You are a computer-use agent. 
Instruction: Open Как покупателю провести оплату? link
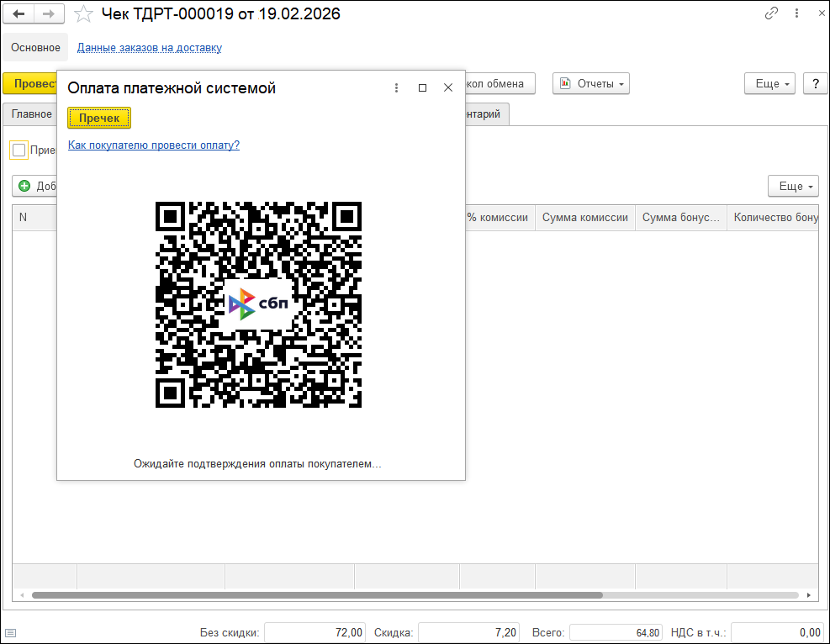154,145
